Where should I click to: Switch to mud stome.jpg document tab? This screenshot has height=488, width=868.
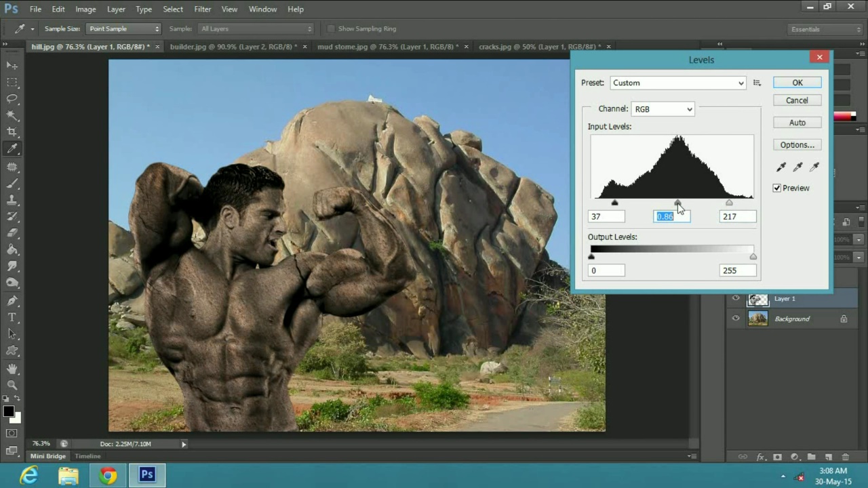(388, 47)
